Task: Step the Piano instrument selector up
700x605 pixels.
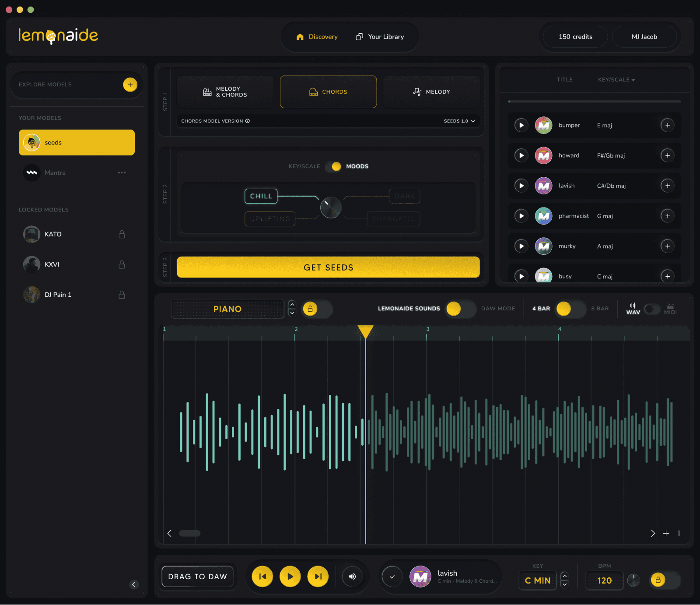Action: point(292,304)
